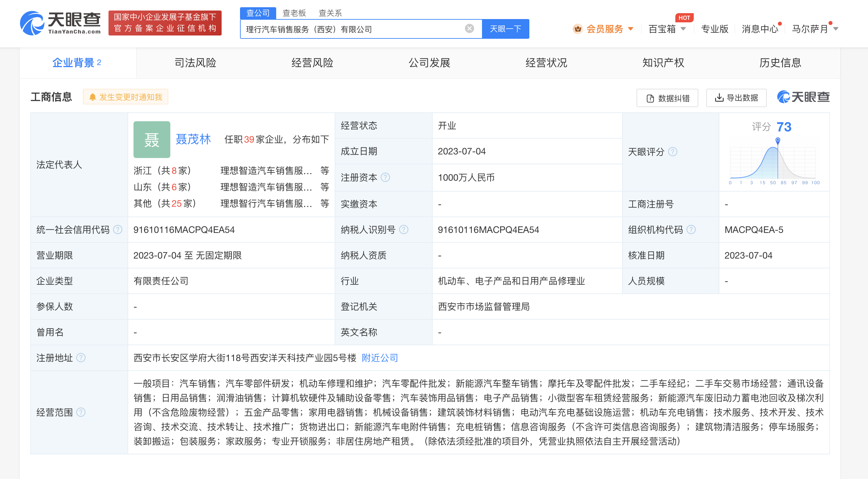The height and width of the screenshot is (479, 868).
Task: Open 浙江 row company 理想智造汽车销售服…
Action: (x=266, y=170)
